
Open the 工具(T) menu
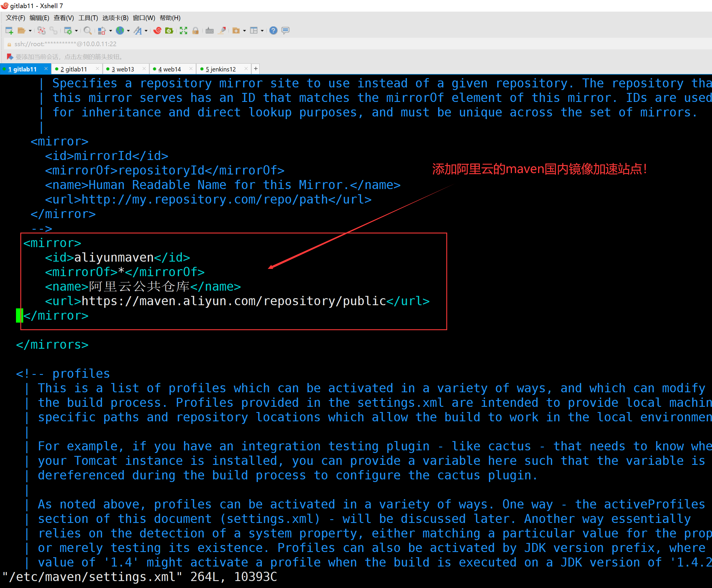point(88,18)
